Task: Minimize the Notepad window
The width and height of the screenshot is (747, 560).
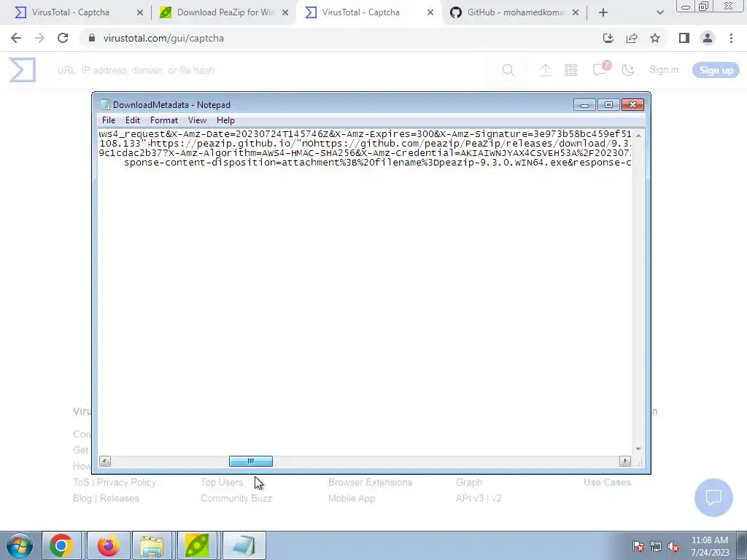Action: coord(584,105)
